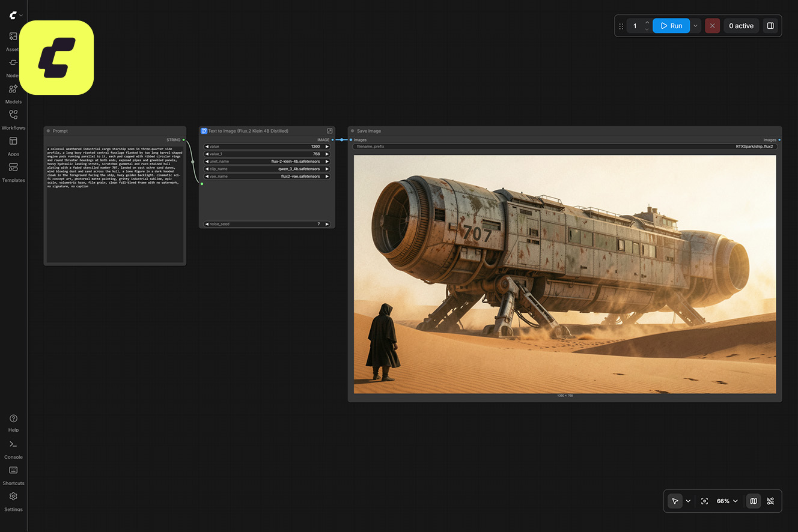Collapse the Prompt node via its dot
This screenshot has height=532, width=798.
coord(49,131)
